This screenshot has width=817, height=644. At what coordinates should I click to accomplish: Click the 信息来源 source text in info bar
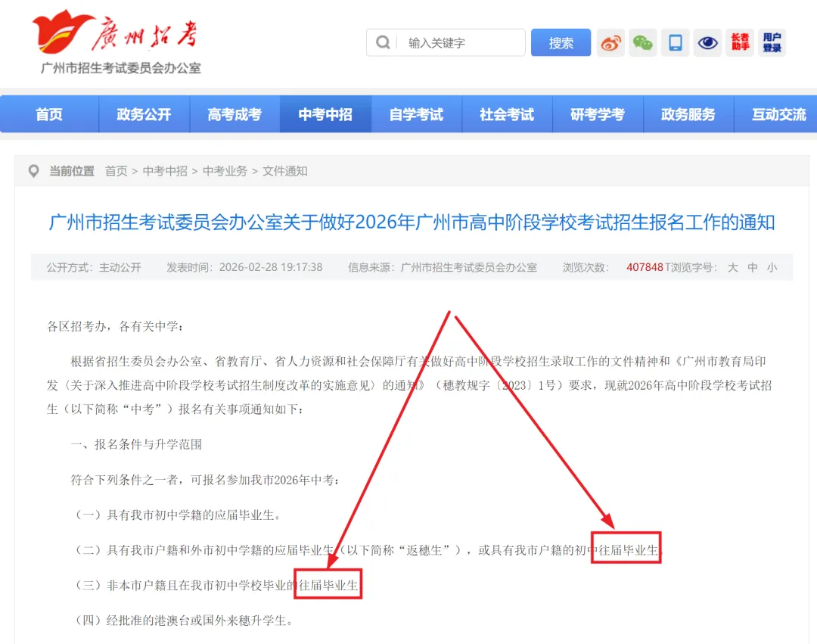point(443,267)
